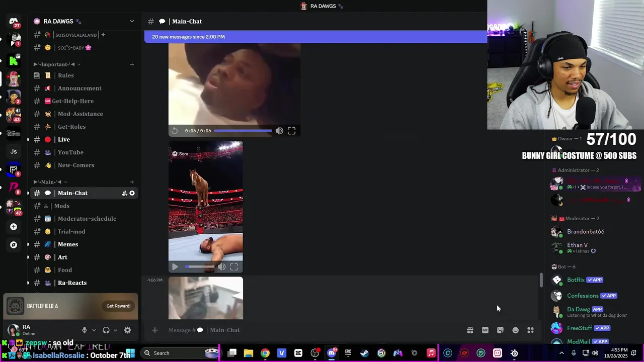Open the sticker picker
Screen dimensions: 644x362
tap(500, 330)
